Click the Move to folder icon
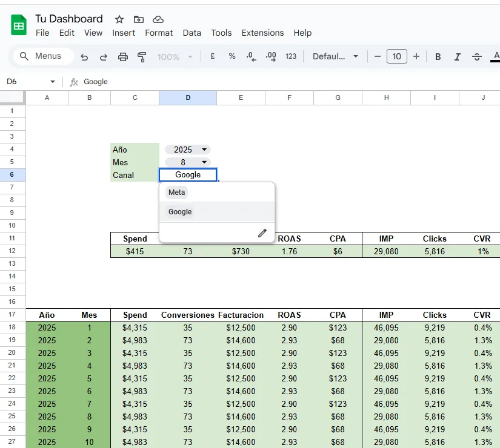 139,19
